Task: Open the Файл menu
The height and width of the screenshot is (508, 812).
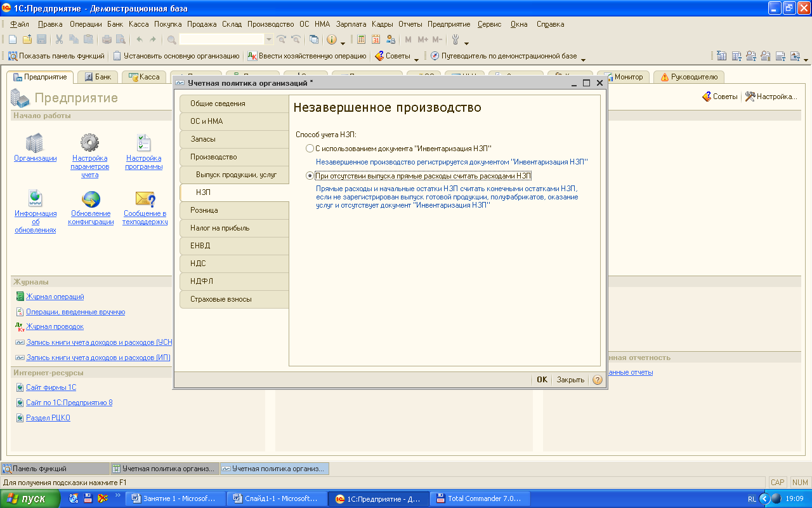Action: click(x=20, y=24)
